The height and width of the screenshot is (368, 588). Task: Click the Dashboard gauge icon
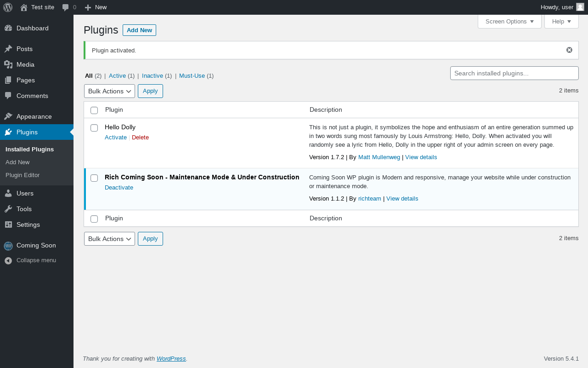pyautogui.click(x=8, y=28)
